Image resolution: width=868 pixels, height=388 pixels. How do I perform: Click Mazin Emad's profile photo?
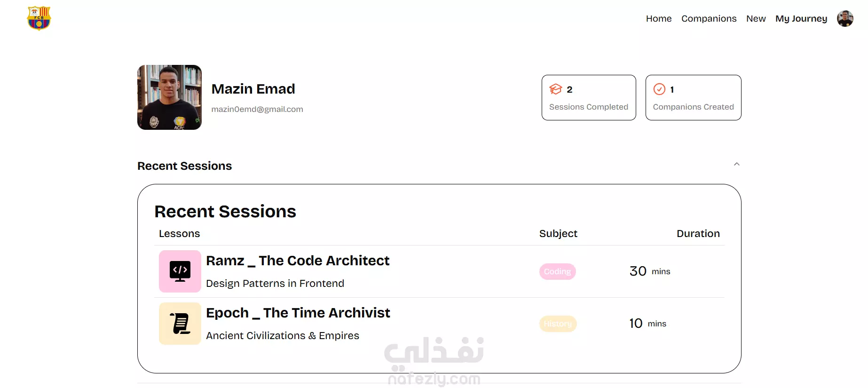click(x=169, y=97)
